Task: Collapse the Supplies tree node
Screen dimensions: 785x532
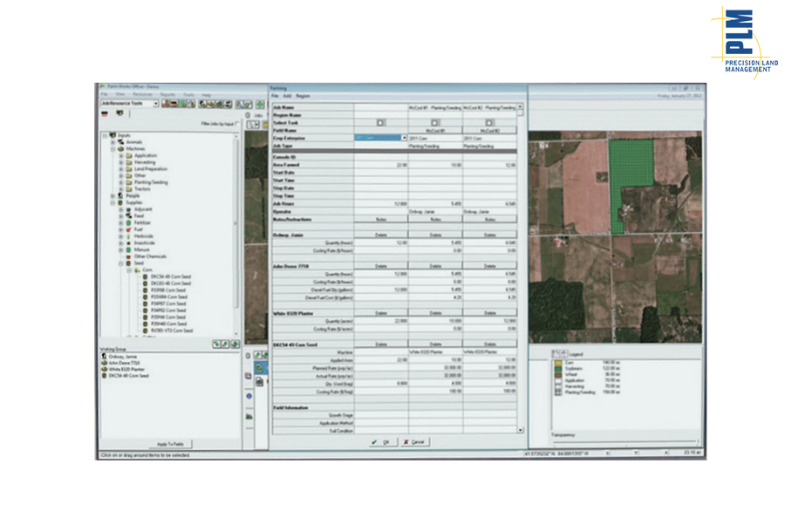Action: click(x=113, y=202)
